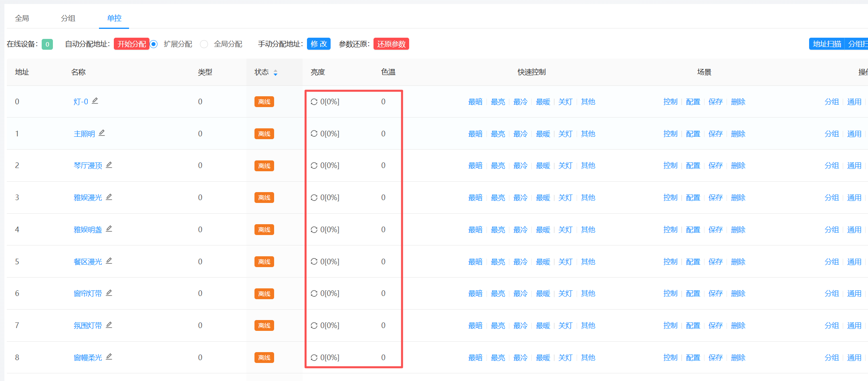
Task: Click 最亮 for 氛围灯带
Action: 498,326
